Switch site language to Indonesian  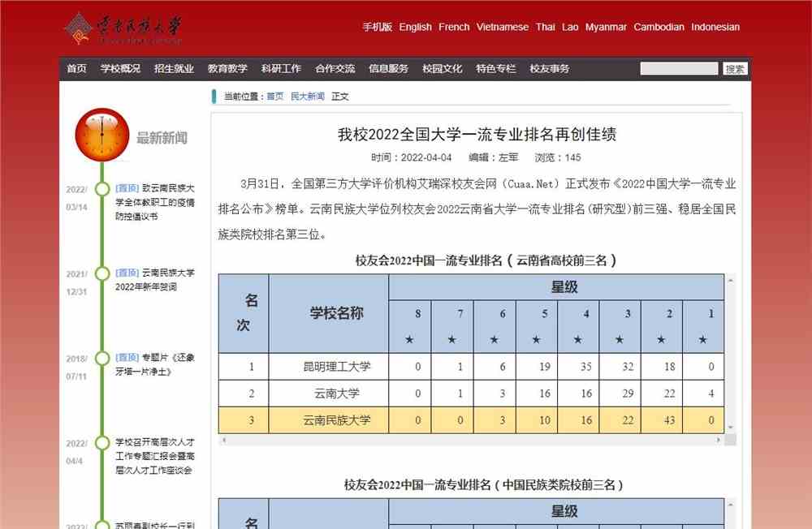(715, 27)
